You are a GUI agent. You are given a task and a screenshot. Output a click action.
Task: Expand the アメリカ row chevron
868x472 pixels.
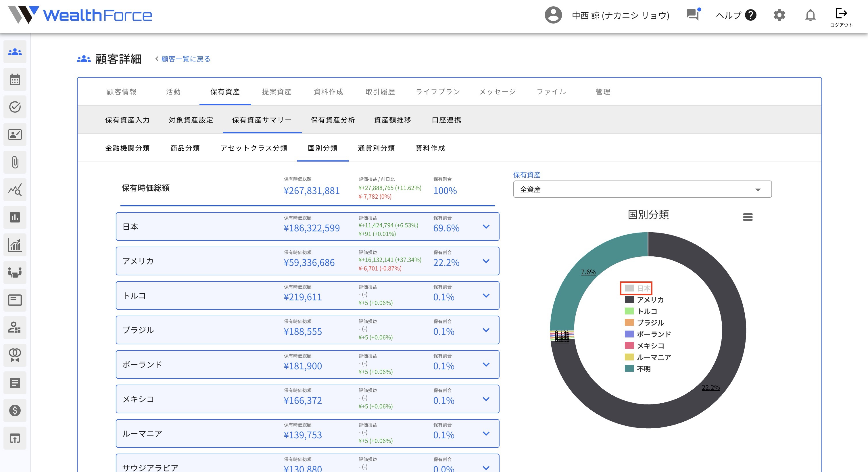(x=486, y=261)
